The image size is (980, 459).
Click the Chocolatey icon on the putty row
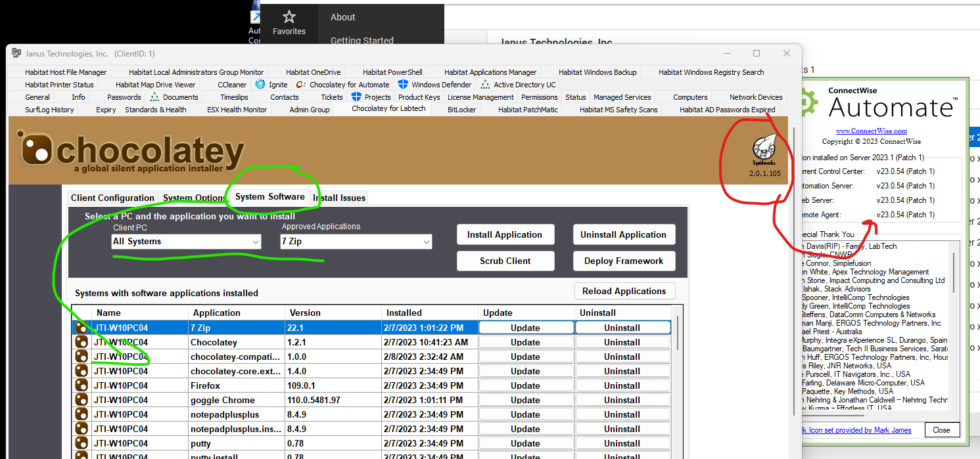(82, 443)
